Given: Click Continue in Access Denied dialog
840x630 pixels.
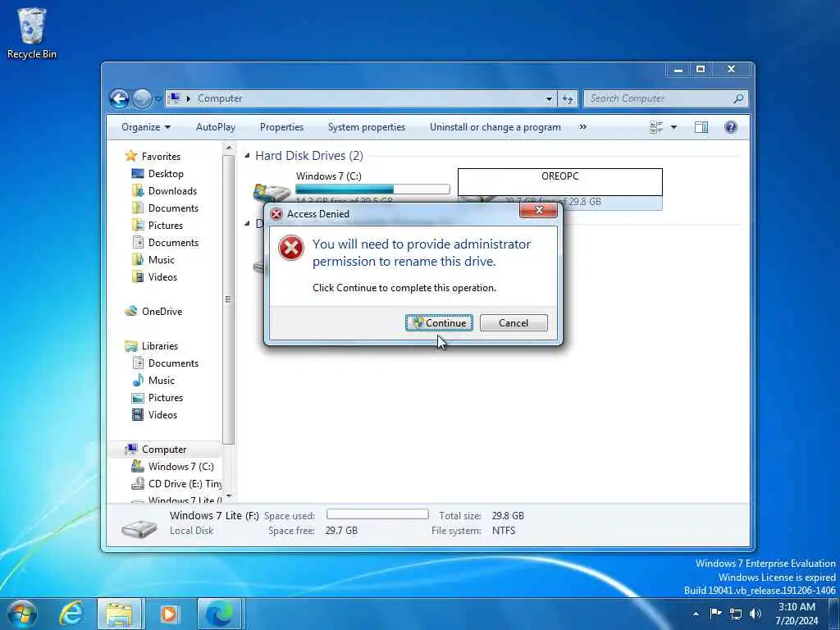Looking at the screenshot, I should pos(439,322).
